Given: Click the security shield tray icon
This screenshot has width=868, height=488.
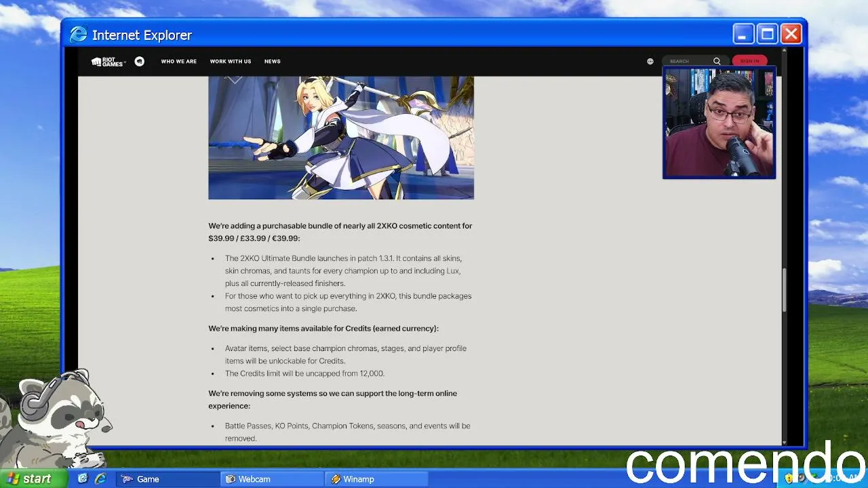Looking at the screenshot, I should click(x=789, y=479).
